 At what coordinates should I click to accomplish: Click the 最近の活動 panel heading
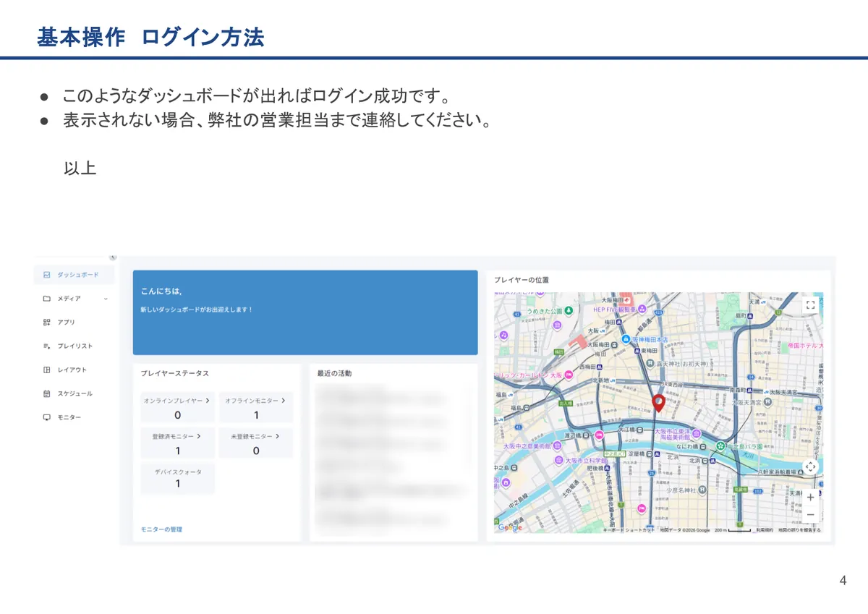pos(334,373)
